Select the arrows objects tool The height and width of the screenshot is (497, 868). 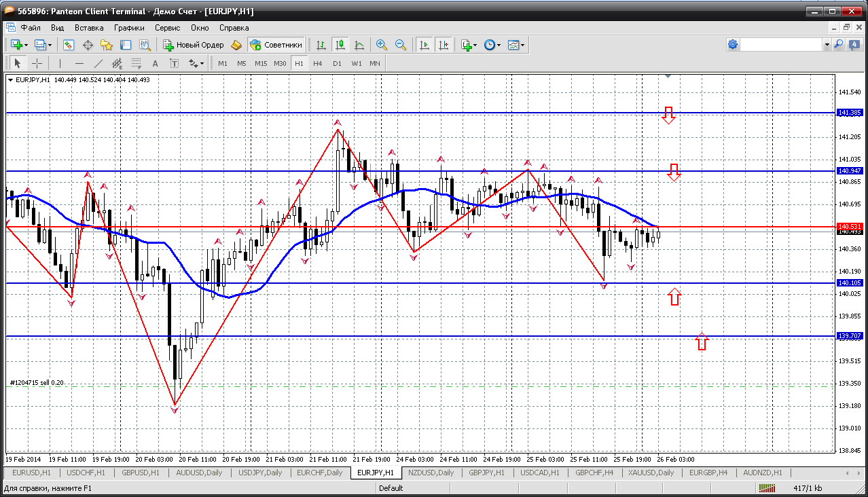pyautogui.click(x=193, y=63)
